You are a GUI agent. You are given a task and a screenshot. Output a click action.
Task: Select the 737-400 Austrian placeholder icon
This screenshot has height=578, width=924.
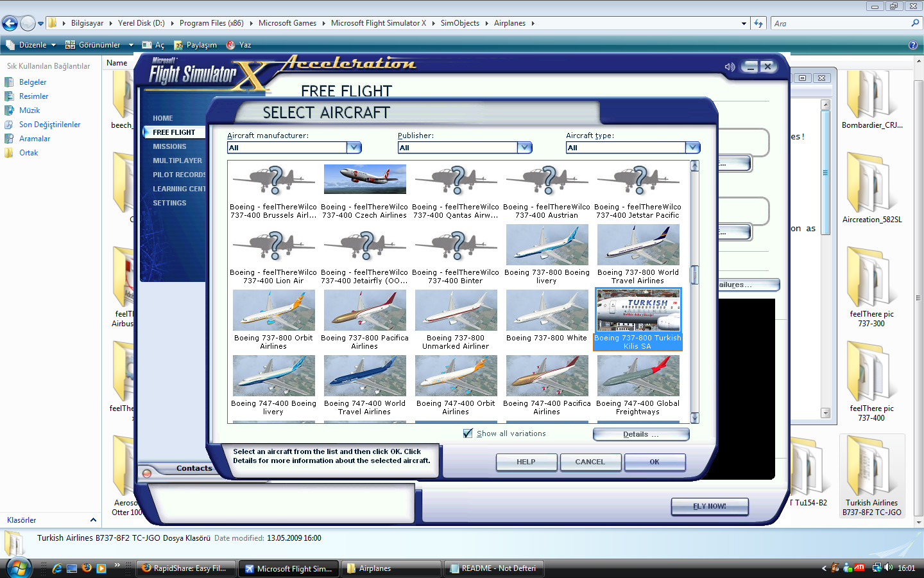(547, 180)
